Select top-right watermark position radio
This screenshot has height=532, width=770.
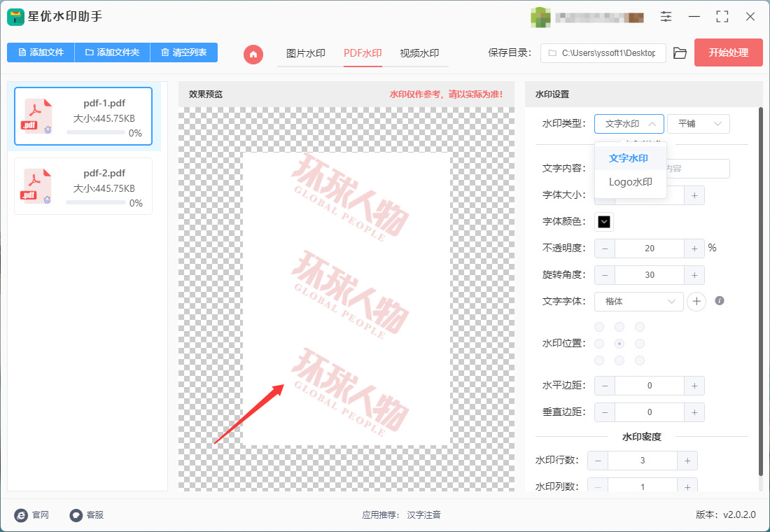click(639, 327)
